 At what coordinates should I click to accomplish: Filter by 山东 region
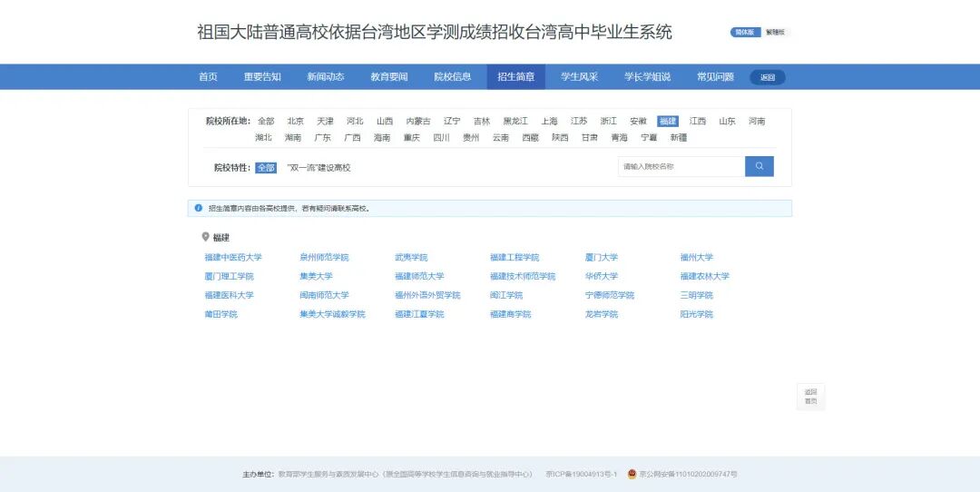[x=727, y=122]
